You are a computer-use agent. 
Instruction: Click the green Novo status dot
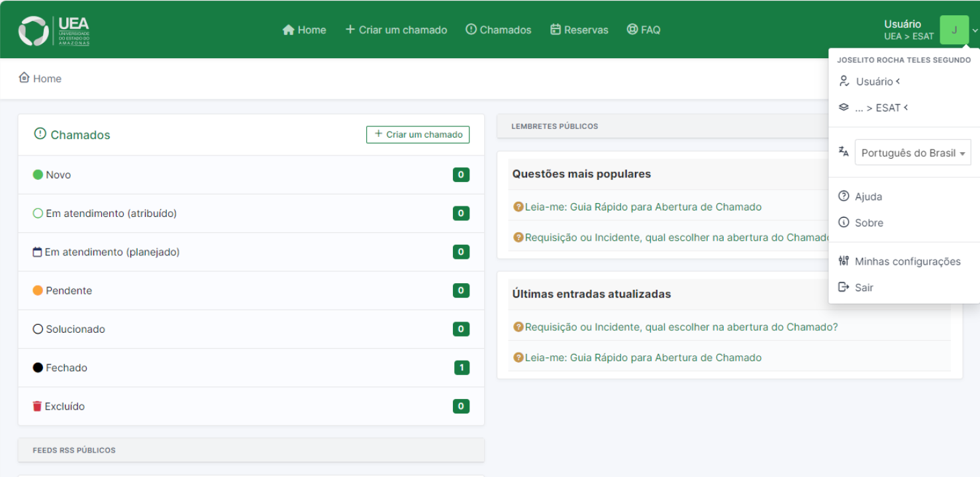click(38, 175)
